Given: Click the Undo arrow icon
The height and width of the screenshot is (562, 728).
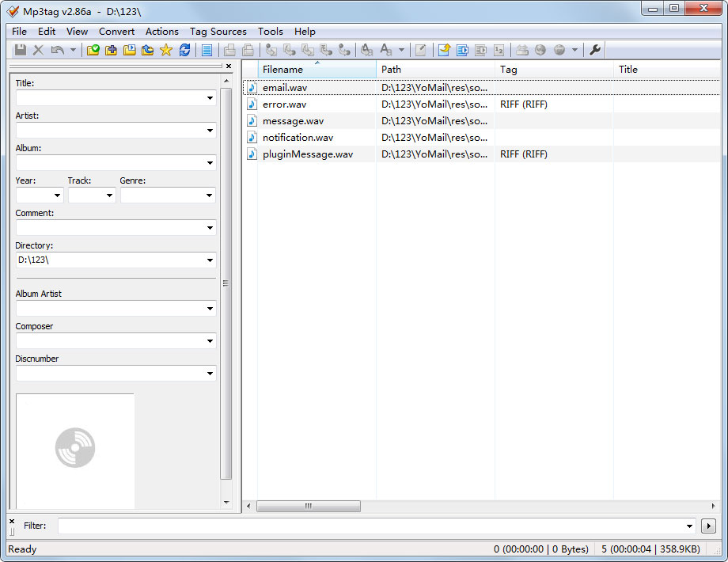Looking at the screenshot, I should point(58,50).
